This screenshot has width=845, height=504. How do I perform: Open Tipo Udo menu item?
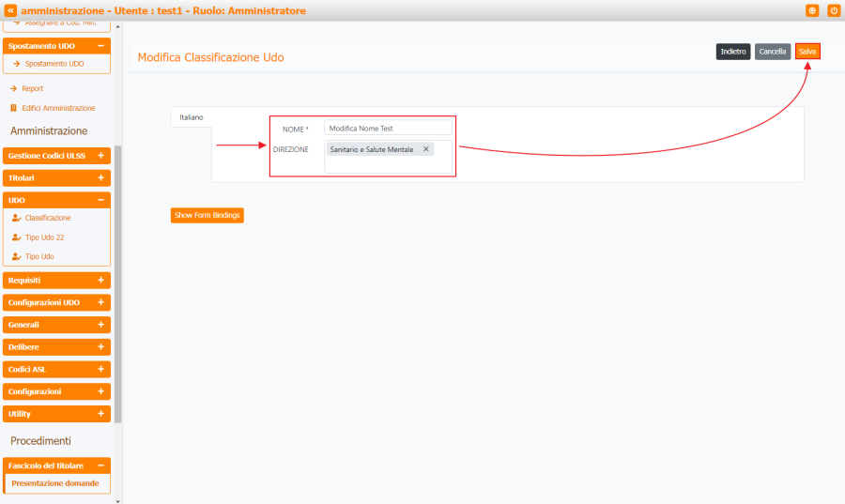[x=39, y=256]
